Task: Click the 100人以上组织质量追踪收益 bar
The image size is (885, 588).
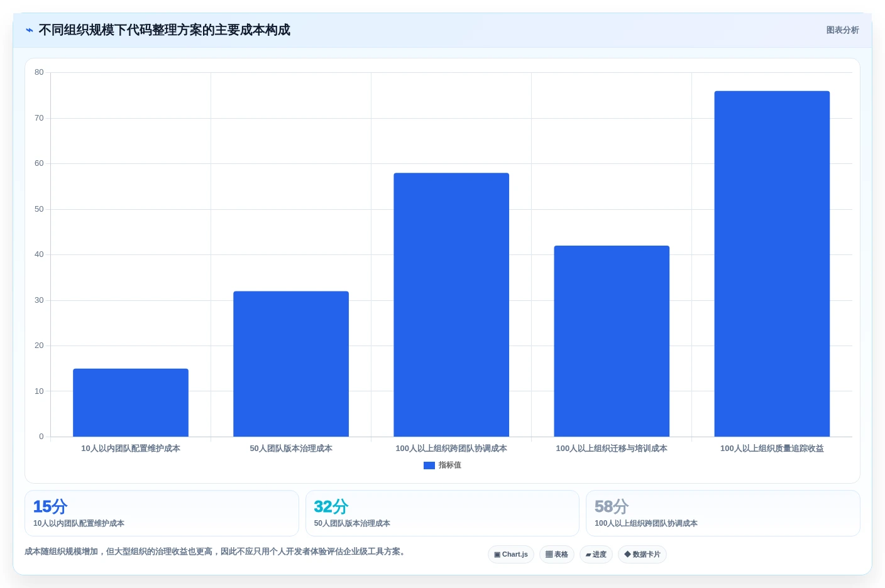Action: click(772, 264)
